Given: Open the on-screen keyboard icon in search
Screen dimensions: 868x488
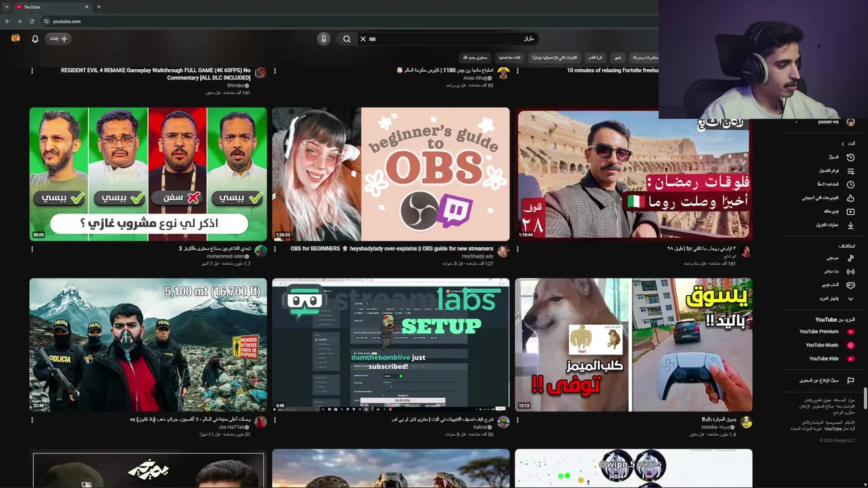Looking at the screenshot, I should [372, 39].
